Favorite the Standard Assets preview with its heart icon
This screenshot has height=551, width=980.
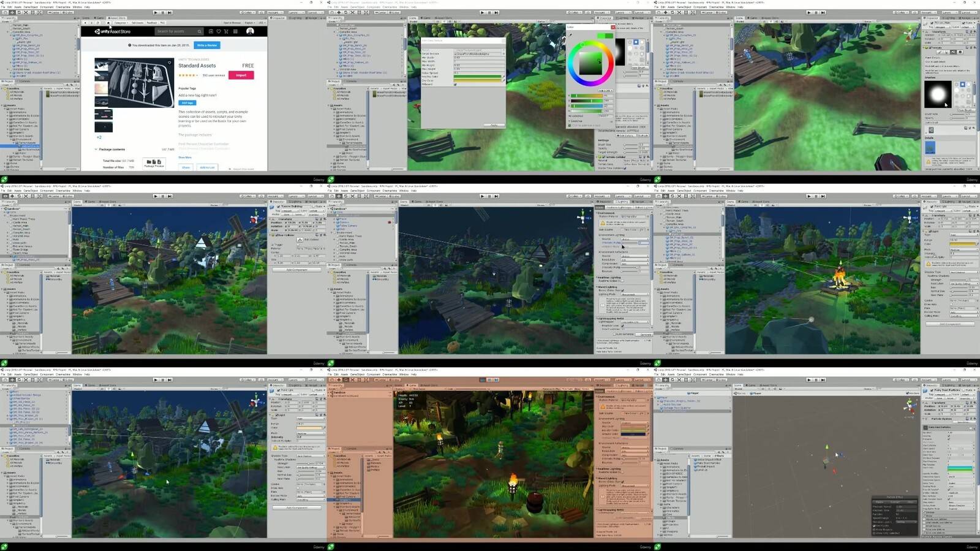[169, 63]
